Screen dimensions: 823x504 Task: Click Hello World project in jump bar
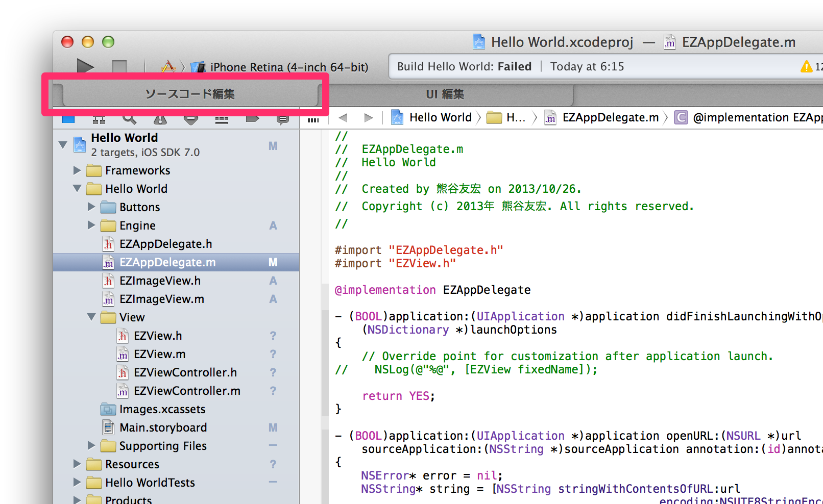click(432, 118)
